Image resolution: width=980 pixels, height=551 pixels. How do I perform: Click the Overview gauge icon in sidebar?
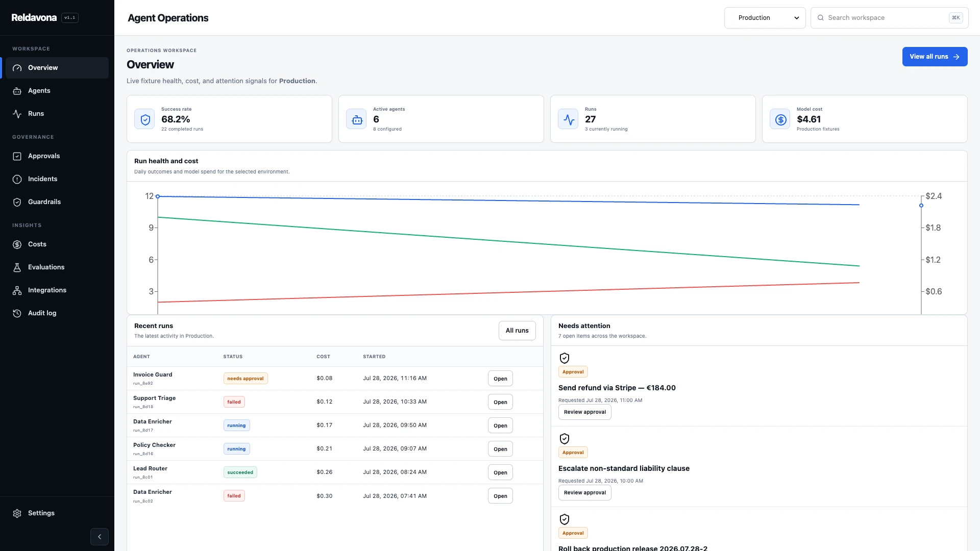coord(17,68)
